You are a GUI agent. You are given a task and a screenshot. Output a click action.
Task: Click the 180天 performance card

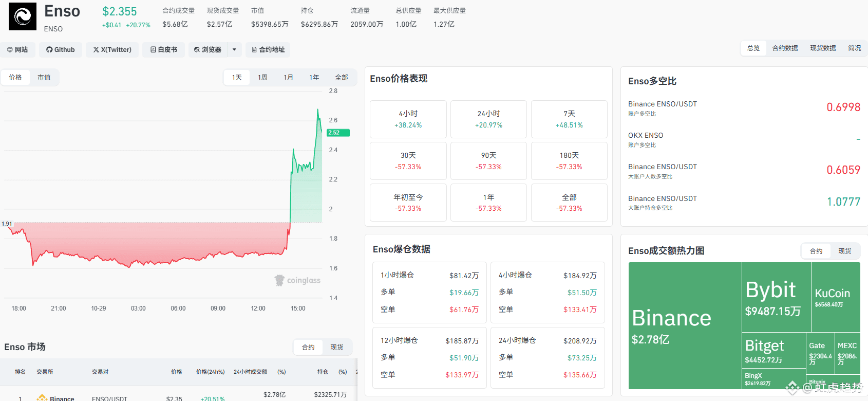(569, 161)
